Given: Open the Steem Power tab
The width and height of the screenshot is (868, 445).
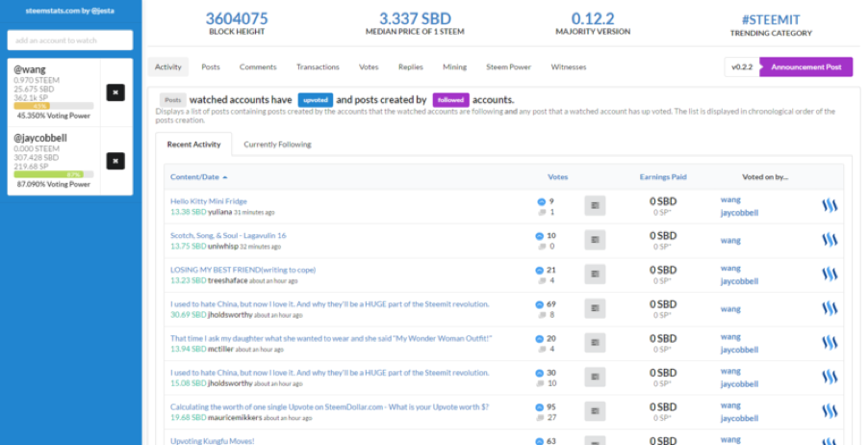Looking at the screenshot, I should 508,67.
